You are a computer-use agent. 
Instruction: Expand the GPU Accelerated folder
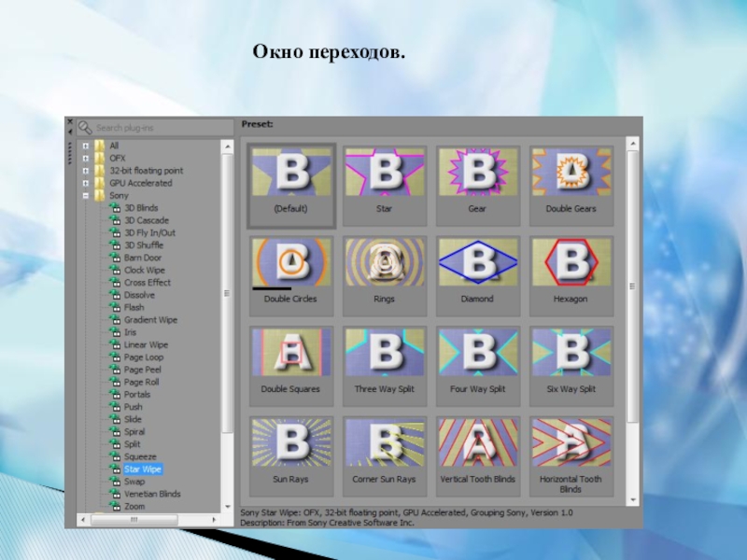coord(86,184)
